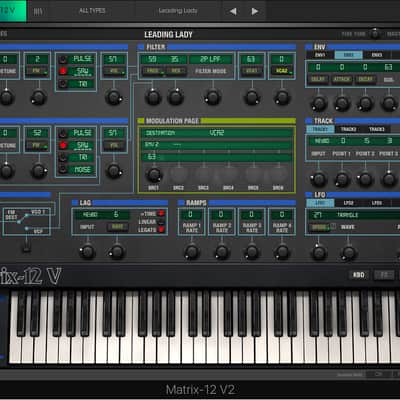
Task: Open the ALL TYPES preset filter dropdown
Action: [x=92, y=11]
